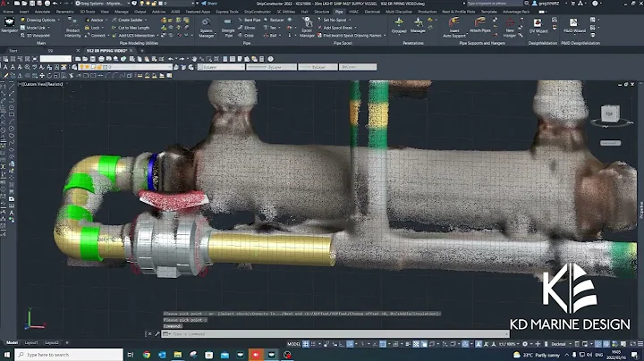Switch to the ShipConstructor ribbon tab
Viewport: 644px width, 361px height.
(x=257, y=12)
